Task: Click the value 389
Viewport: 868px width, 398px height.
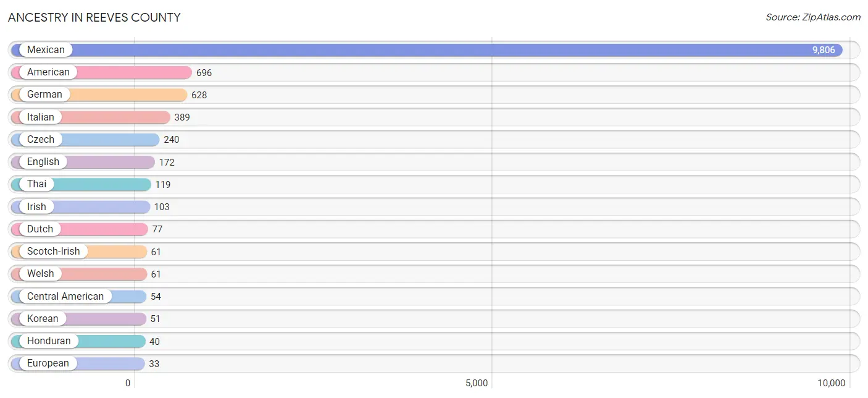Action: point(182,117)
